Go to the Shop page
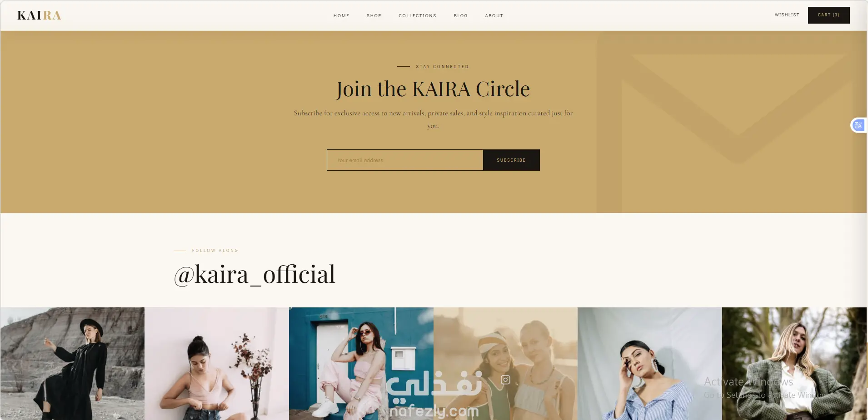Image resolution: width=868 pixels, height=420 pixels. (374, 16)
